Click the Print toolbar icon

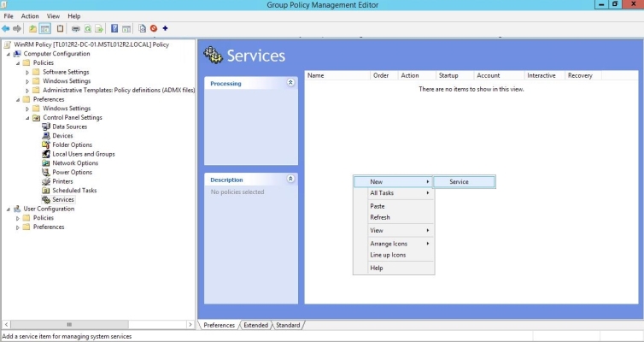click(75, 28)
